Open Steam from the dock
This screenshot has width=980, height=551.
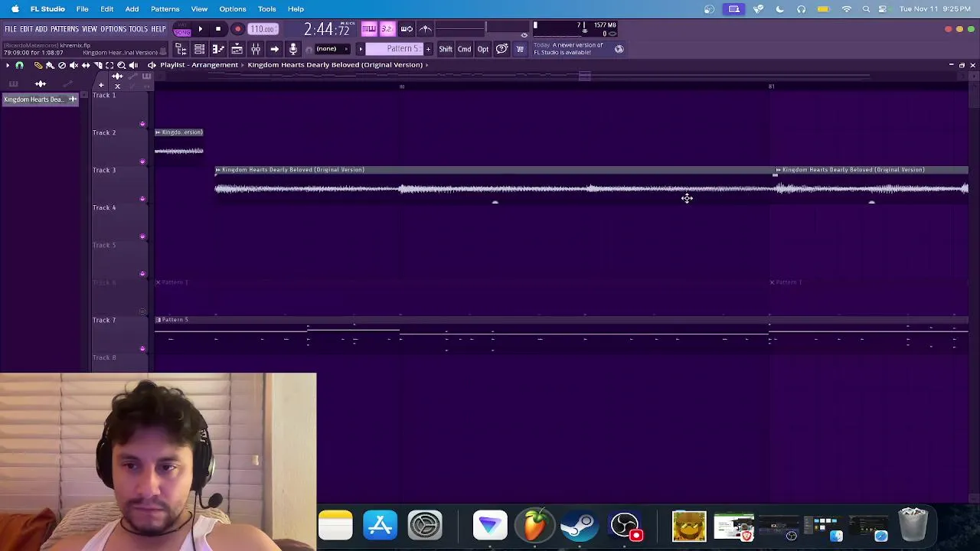(579, 526)
